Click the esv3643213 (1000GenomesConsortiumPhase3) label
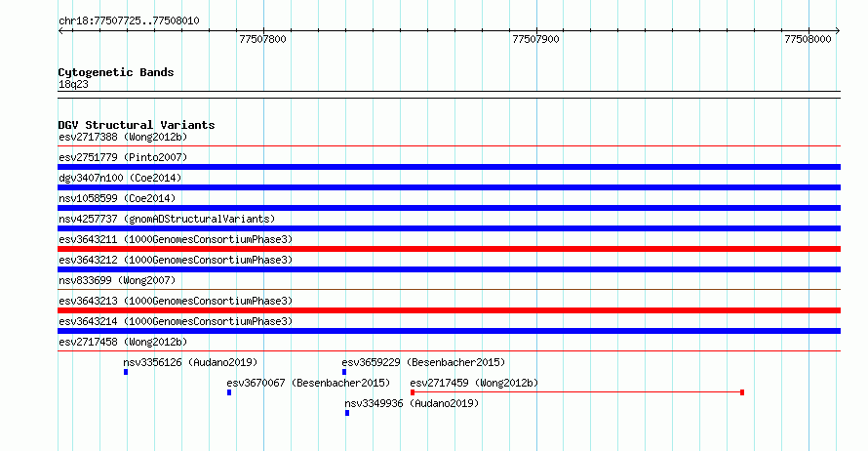Viewport: 868px width, 451px height. [x=176, y=301]
